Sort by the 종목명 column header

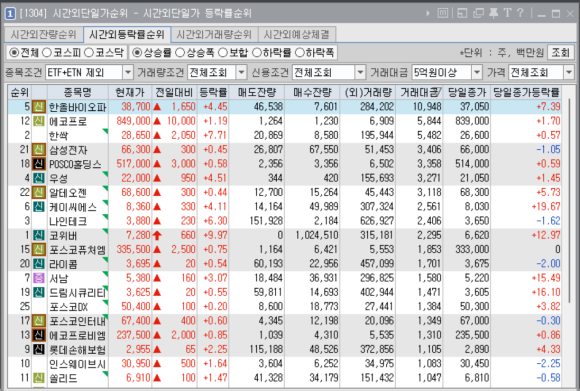(x=78, y=92)
